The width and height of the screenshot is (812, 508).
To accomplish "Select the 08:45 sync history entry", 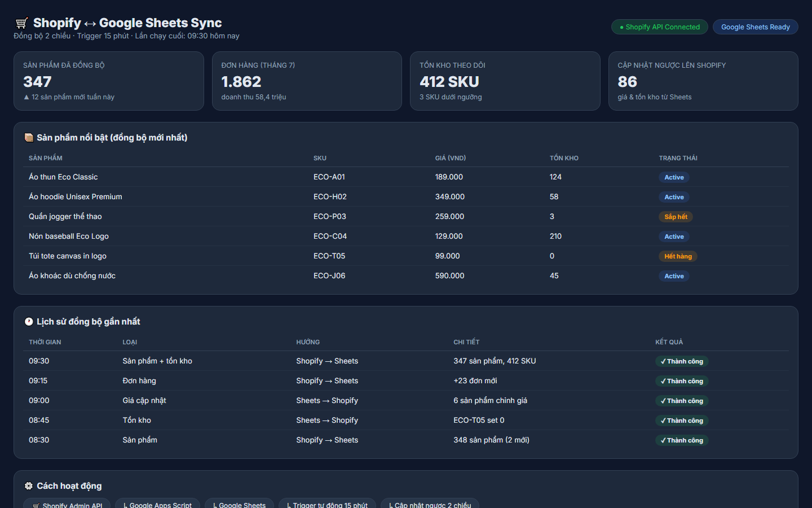I will pos(406,421).
